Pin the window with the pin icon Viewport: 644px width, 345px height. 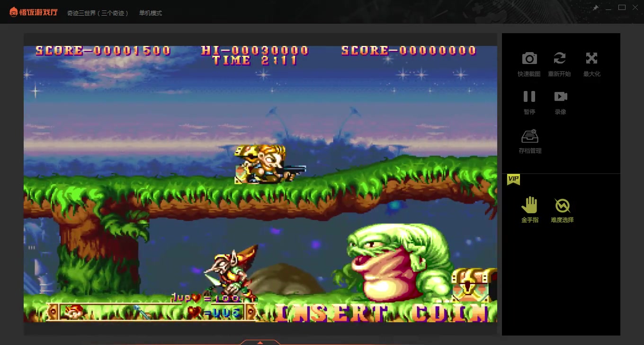coord(595,8)
